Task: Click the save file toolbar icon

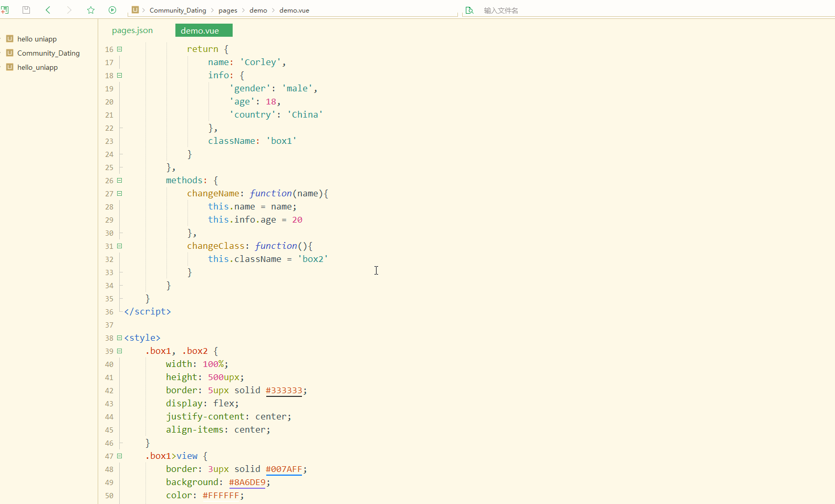Action: point(26,10)
